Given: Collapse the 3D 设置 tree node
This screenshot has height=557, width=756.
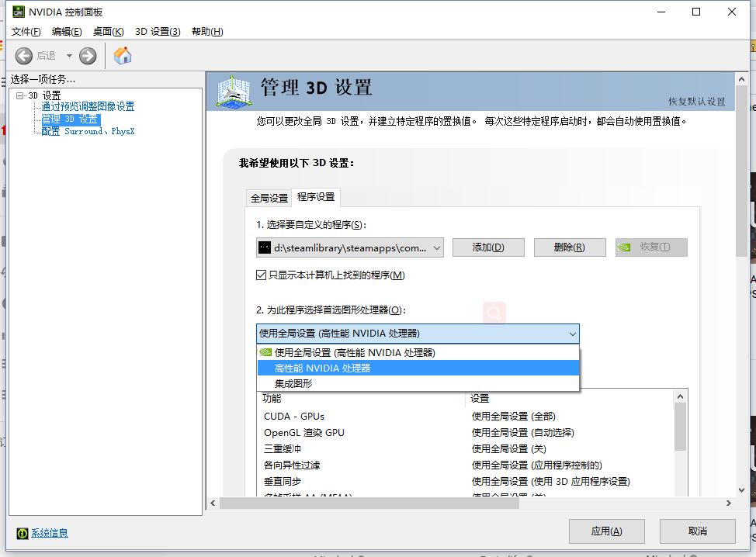Looking at the screenshot, I should (x=20, y=95).
